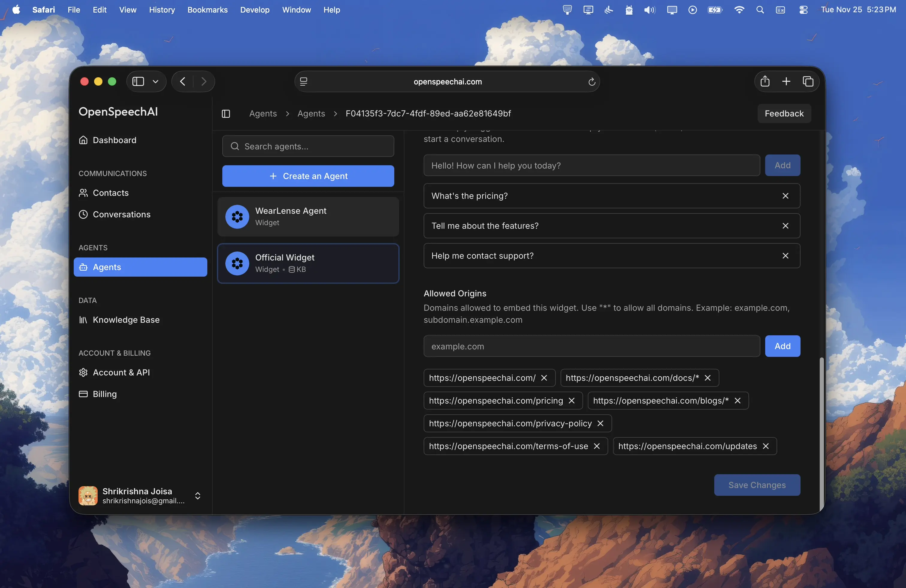The height and width of the screenshot is (588, 906).
Task: Open the History menu
Action: coord(162,10)
